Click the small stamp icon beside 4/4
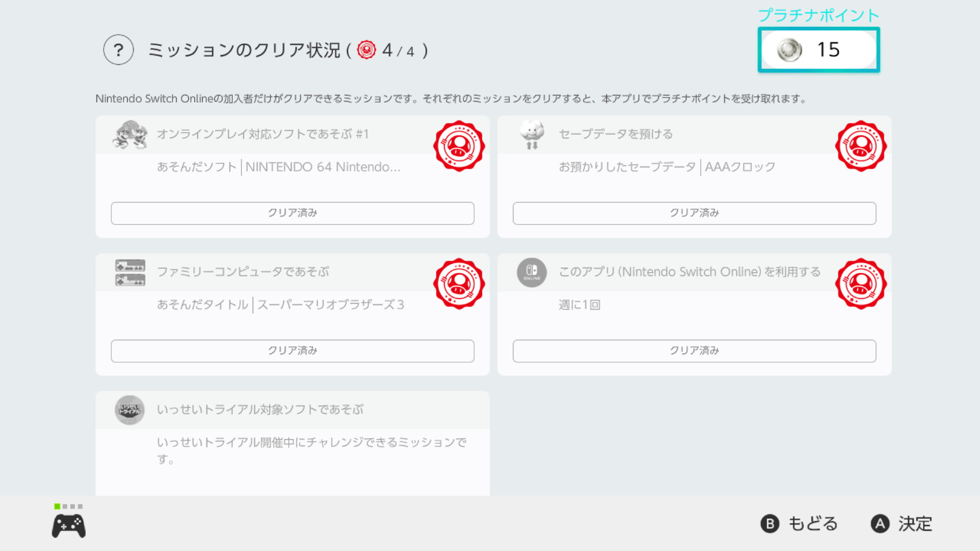The height and width of the screenshot is (551, 980). click(x=366, y=50)
